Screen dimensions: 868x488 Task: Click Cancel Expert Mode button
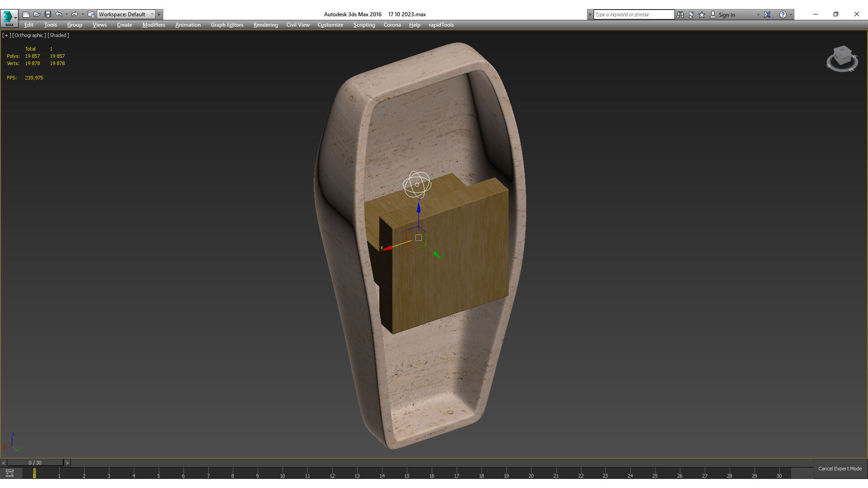840,469
